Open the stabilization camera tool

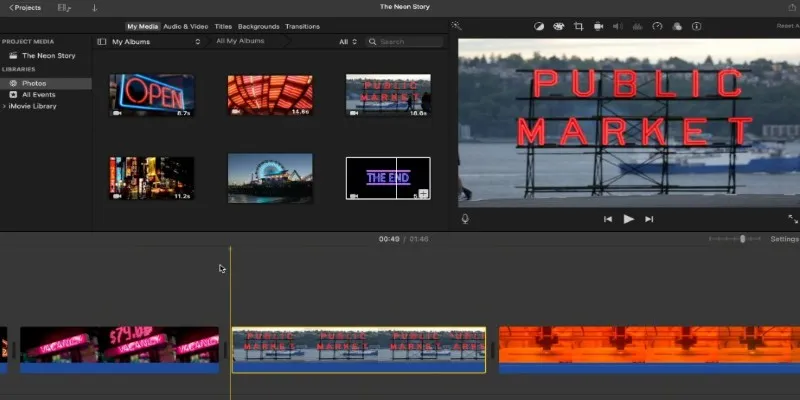click(x=598, y=27)
